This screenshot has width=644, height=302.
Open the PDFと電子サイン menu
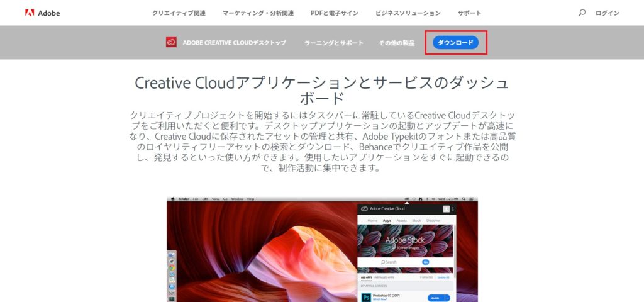click(333, 13)
